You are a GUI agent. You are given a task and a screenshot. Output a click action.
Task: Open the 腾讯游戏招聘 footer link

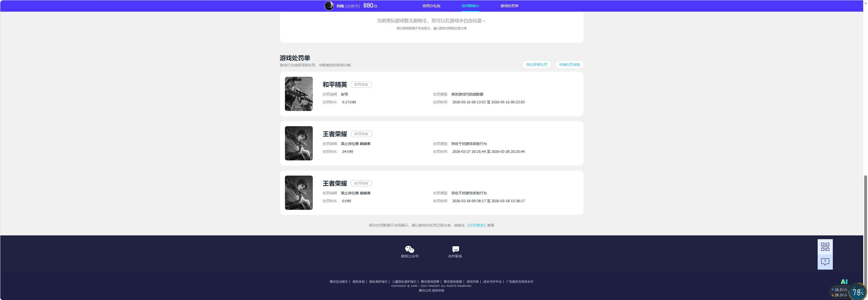430,282
